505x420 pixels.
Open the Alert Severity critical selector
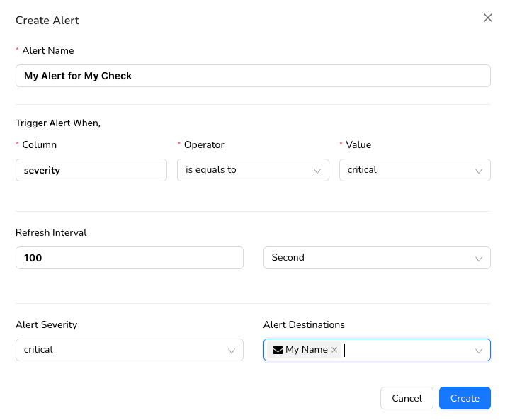click(x=120, y=350)
